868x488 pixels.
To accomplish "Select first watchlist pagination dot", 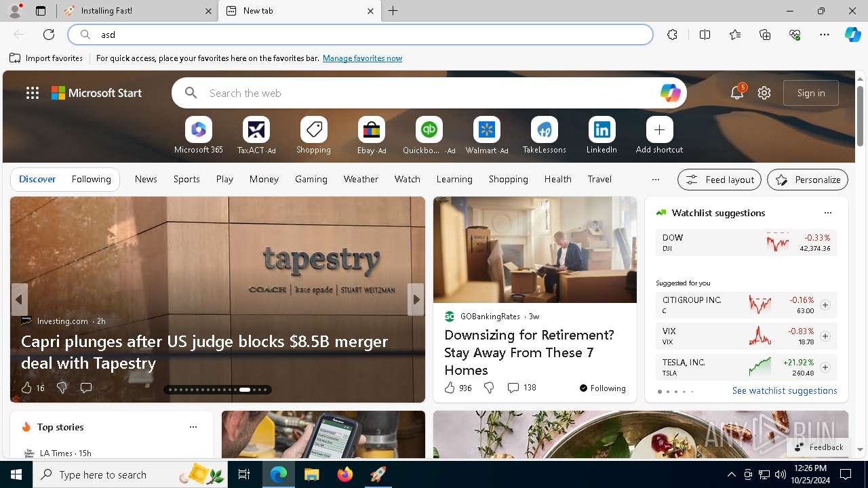I will (659, 392).
